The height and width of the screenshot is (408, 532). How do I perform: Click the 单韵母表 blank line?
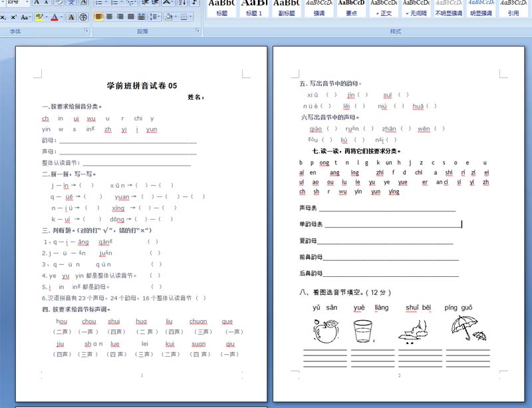pos(393,224)
